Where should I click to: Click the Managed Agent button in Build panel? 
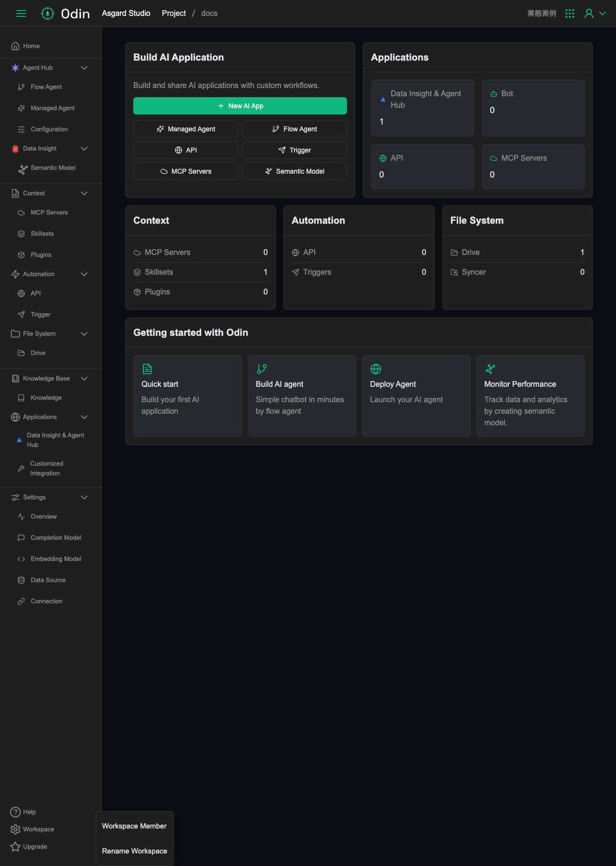point(186,129)
